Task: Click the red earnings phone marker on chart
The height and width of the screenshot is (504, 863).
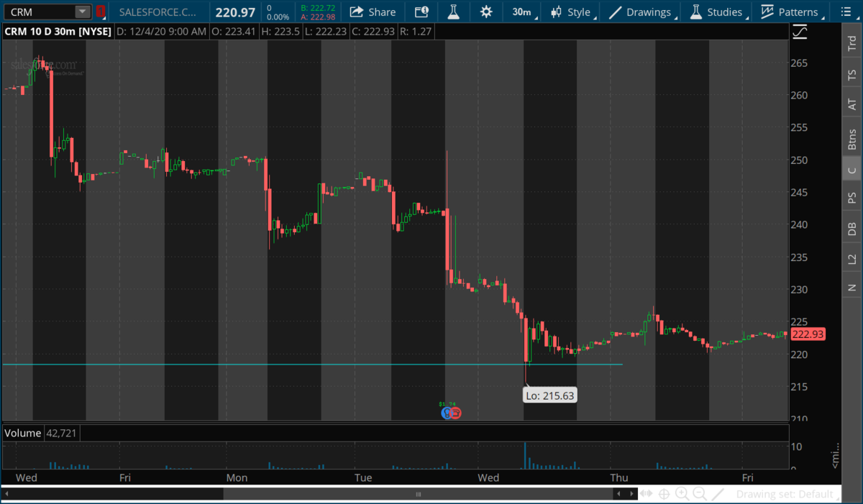Action: pos(456,413)
